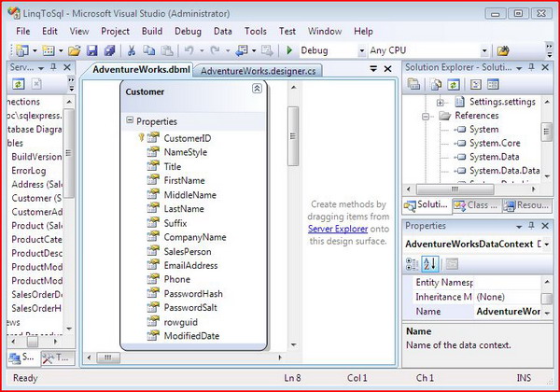
Task: Click the Copy toolbar icon
Action: click(148, 50)
